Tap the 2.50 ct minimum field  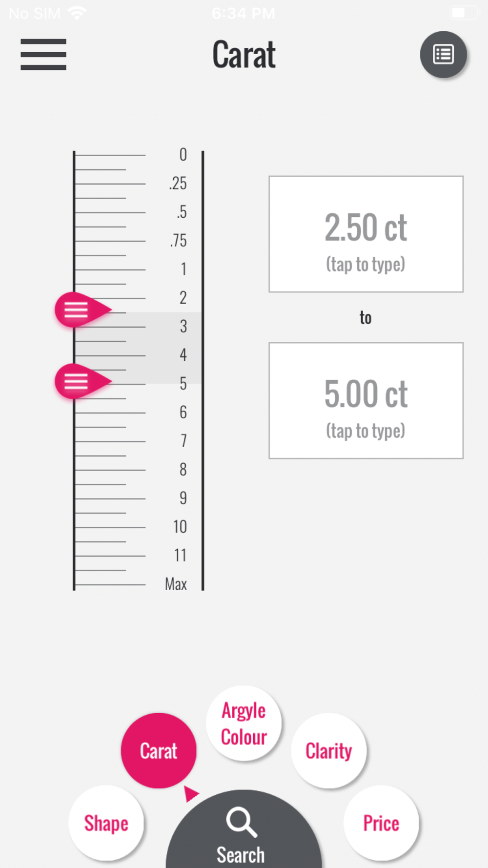366,234
